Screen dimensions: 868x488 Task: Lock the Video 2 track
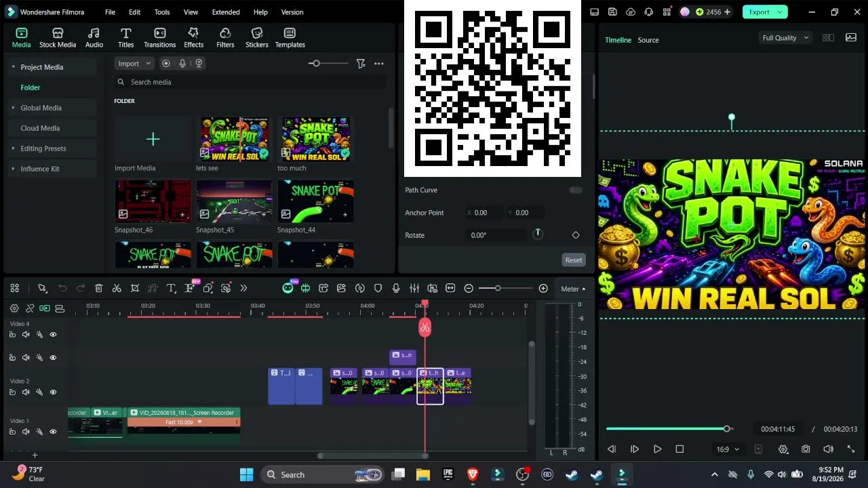12,392
